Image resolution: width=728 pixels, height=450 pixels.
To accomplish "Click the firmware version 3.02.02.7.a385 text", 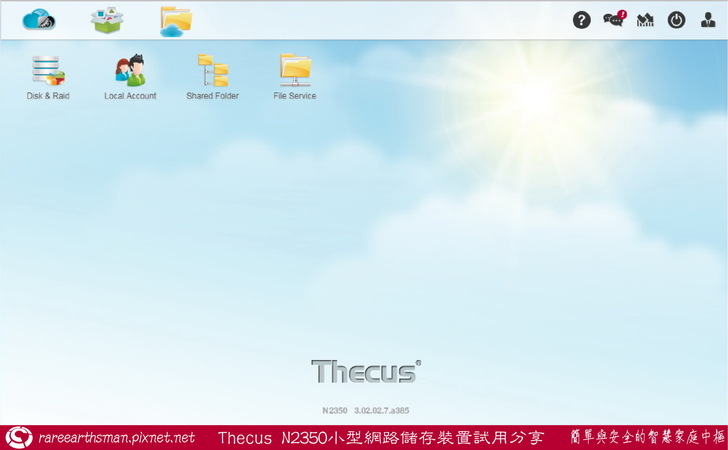I will pos(382,411).
